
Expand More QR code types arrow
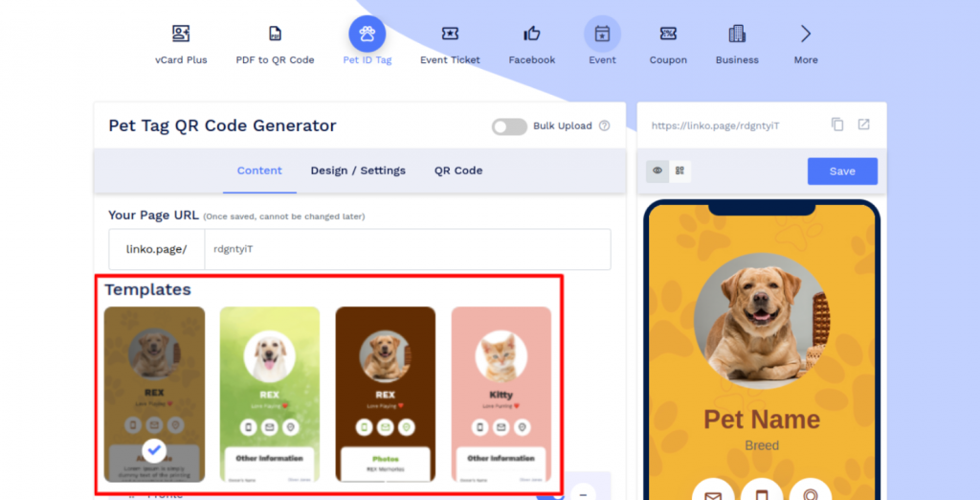coord(806,34)
